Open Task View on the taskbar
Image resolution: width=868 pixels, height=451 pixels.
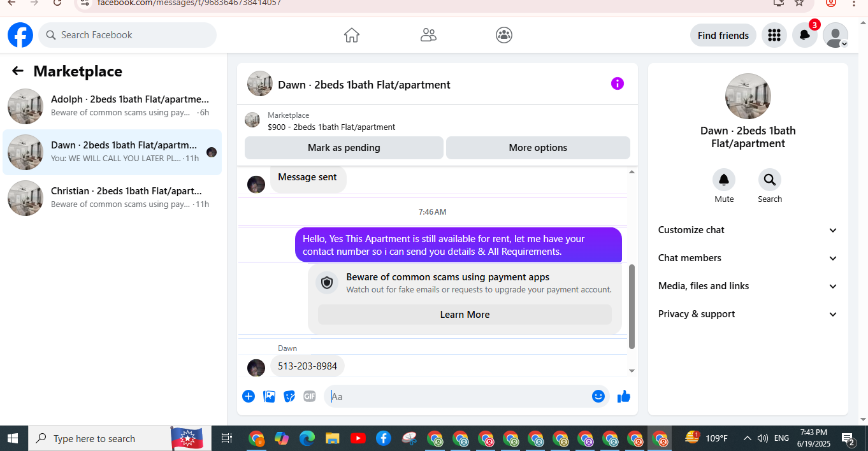click(226, 438)
